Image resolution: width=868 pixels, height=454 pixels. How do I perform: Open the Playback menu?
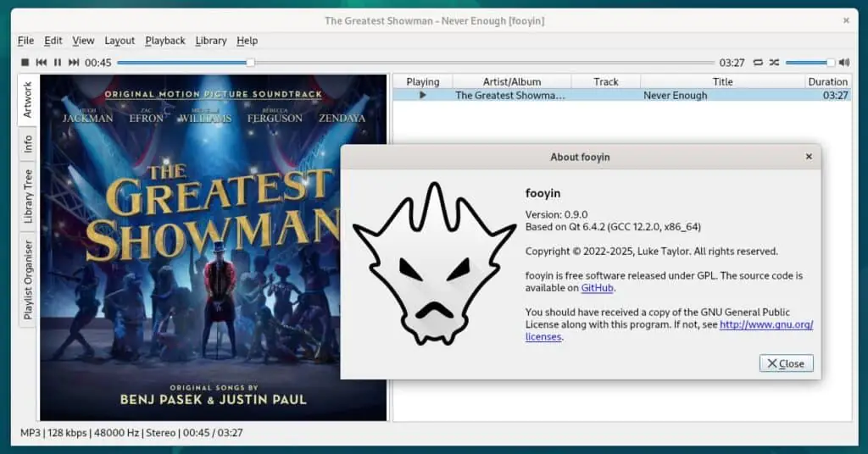point(165,41)
